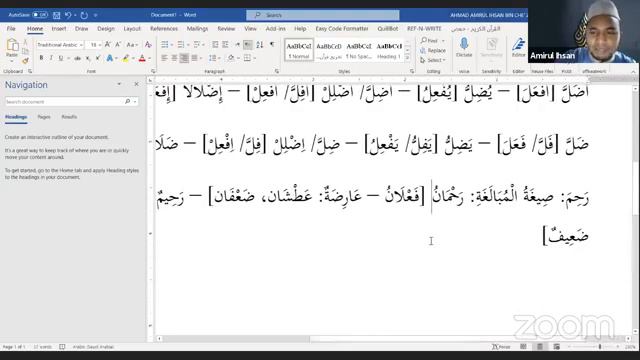Open the File menu
Screen dimensions: 640x360
11,29
